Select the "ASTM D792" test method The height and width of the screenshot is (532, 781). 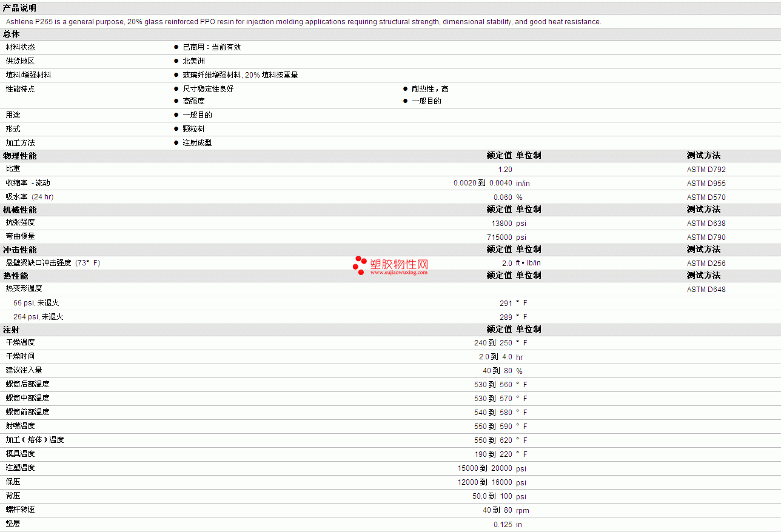click(x=706, y=170)
